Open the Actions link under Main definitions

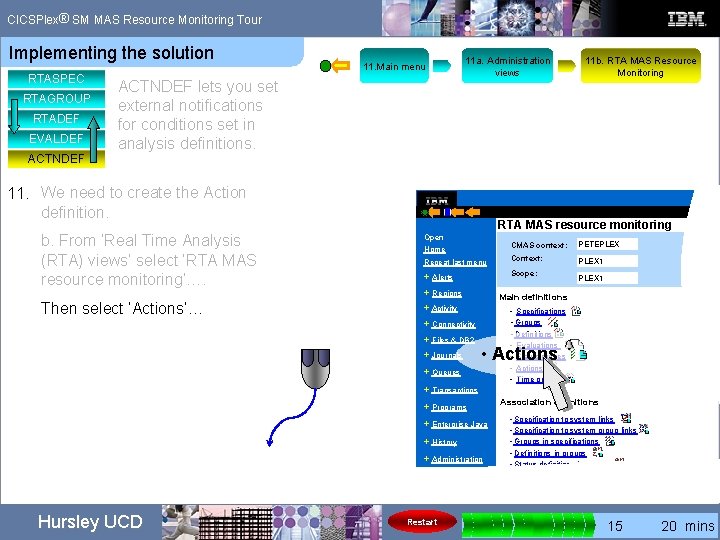[529, 368]
